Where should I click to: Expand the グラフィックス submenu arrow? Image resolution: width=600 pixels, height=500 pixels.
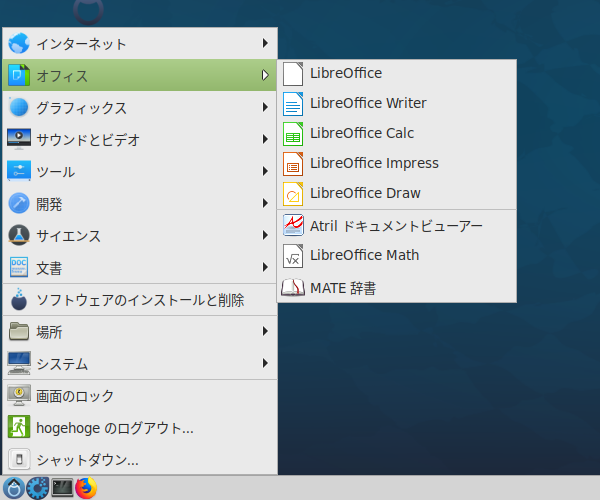point(265,107)
